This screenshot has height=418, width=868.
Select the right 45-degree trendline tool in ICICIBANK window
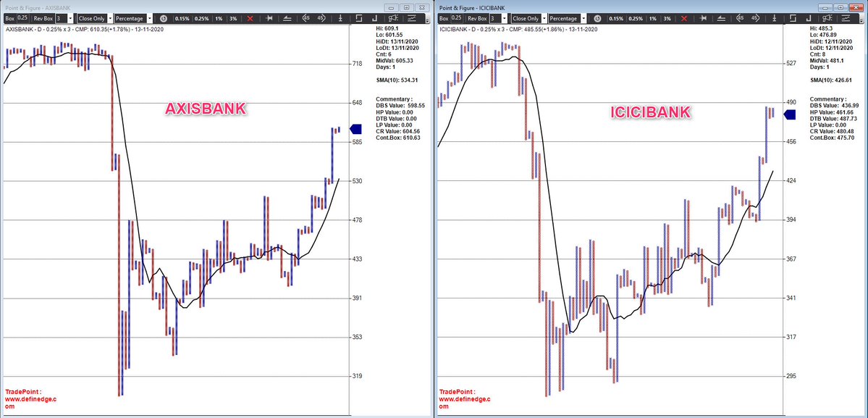(755, 18)
